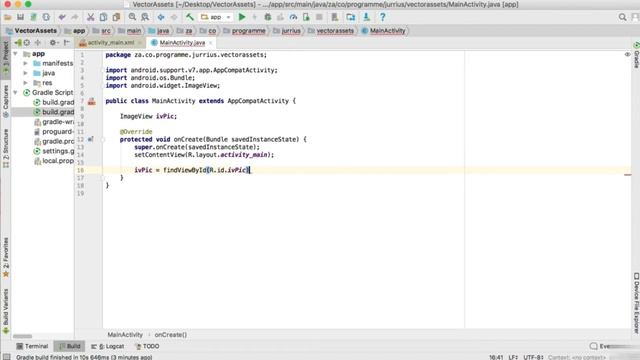This screenshot has height=360, width=640.
Task: Click the override gutter icon at line 12
Action: (91, 139)
